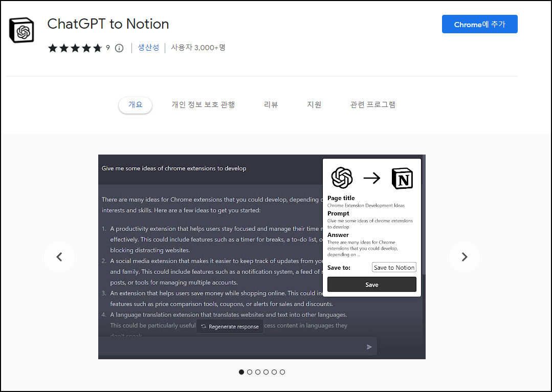The width and height of the screenshot is (552, 392).
Task: Select the sixth carousel dot
Action: [282, 372]
